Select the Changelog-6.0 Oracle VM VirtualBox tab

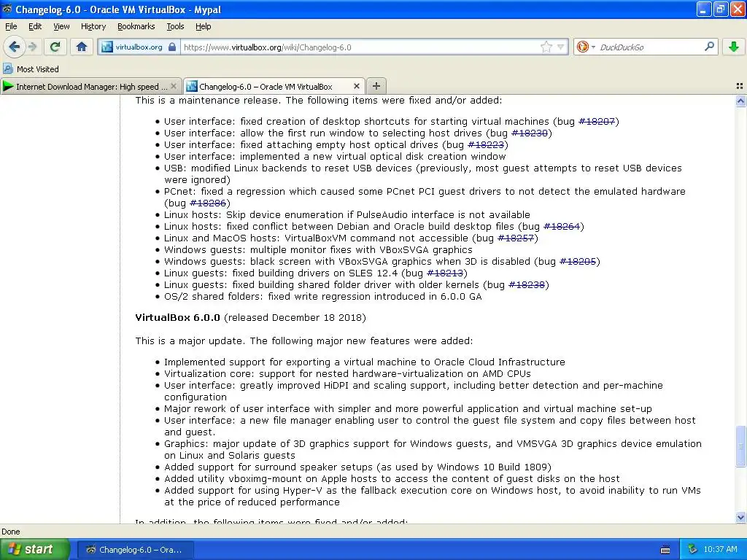[274, 86]
